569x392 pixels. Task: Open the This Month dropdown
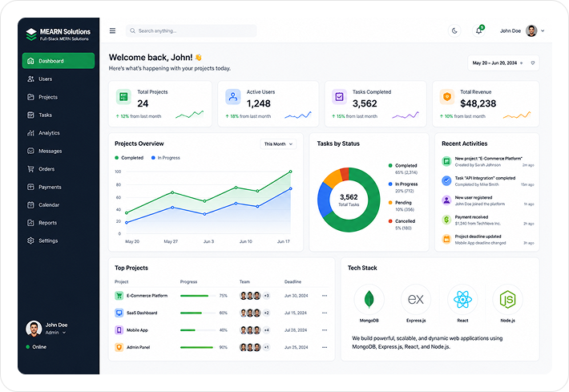[278, 144]
